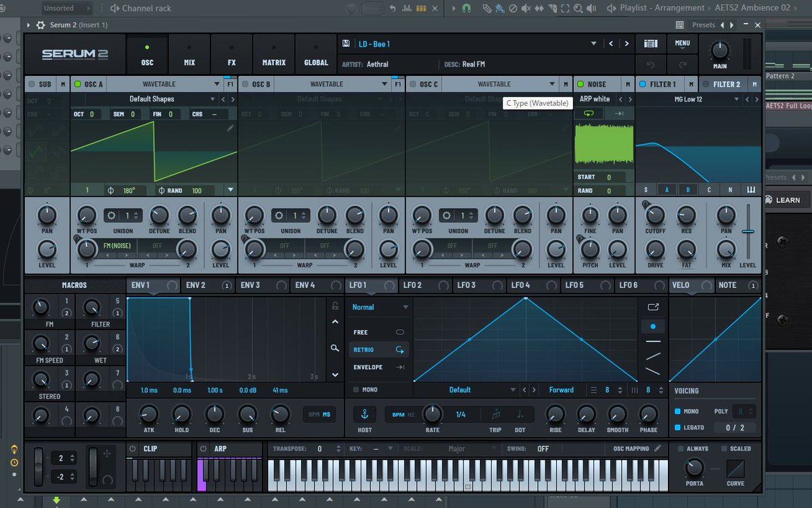The height and width of the screenshot is (508, 812).
Task: Open OSC A phase options dropdown arrow
Action: click(x=231, y=190)
